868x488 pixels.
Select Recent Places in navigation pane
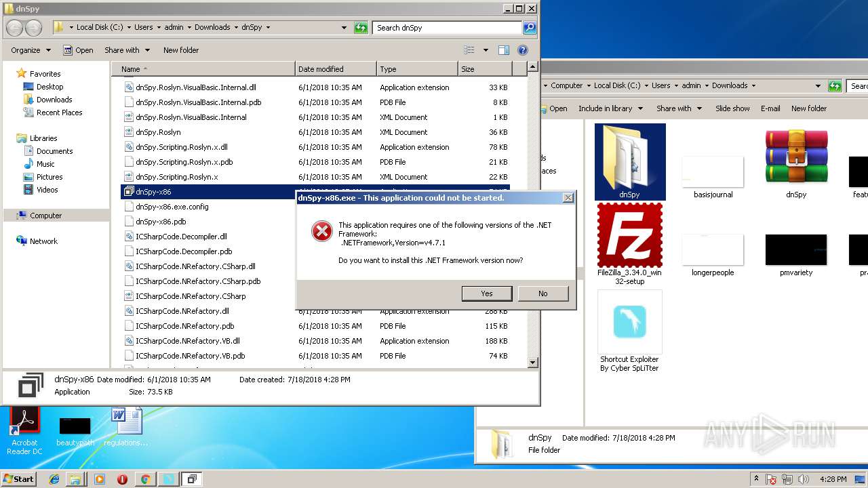(59, 113)
